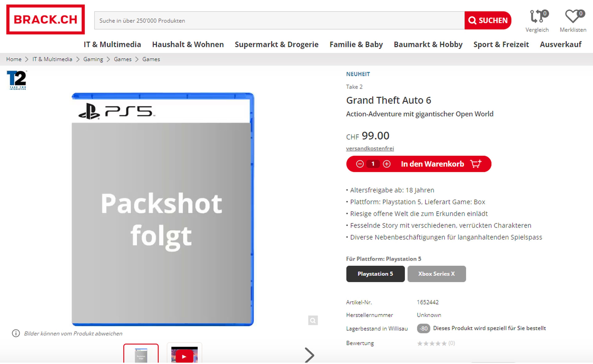The height and width of the screenshot is (364, 593).
Task: Select the Playstation 5 platform option
Action: [375, 274]
